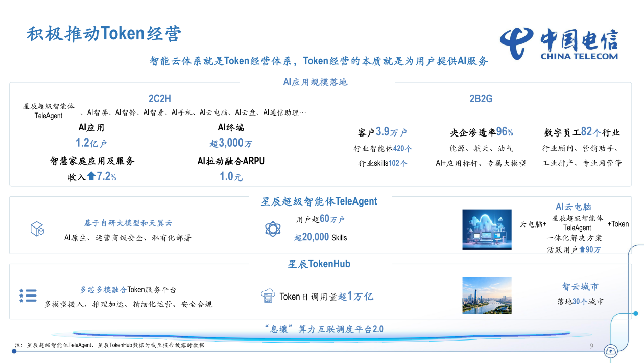Click the cube icon beside 基于自研大模型和天翼云
Image resolution: width=644 pixels, height=363 pixels.
tap(37, 229)
